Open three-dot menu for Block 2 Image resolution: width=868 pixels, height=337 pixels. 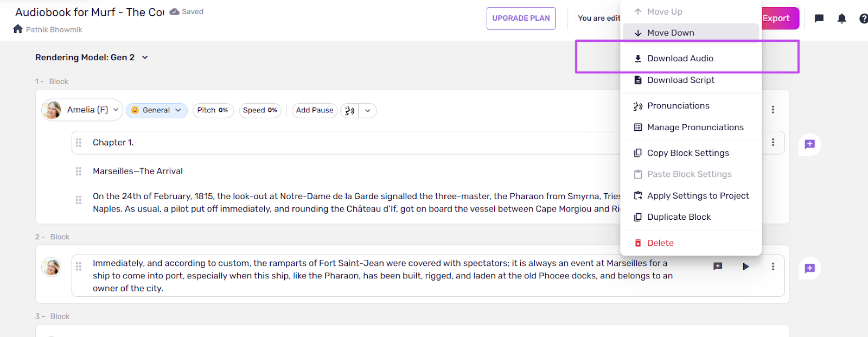(x=773, y=266)
